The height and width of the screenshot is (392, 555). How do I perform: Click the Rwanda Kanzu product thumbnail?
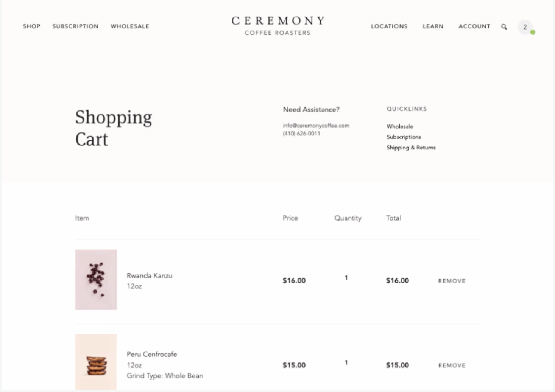[96, 280]
